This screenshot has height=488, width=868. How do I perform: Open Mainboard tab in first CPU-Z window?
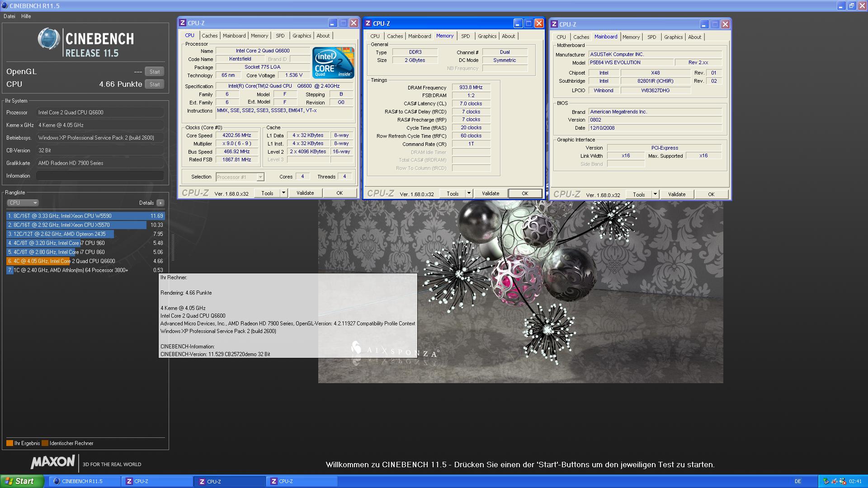tap(234, 36)
